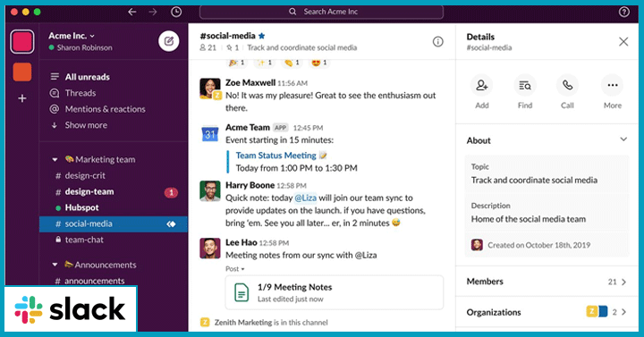Image resolution: width=644 pixels, height=337 pixels.
Task: Click Lee Hao's avatar
Action: pos(210,249)
